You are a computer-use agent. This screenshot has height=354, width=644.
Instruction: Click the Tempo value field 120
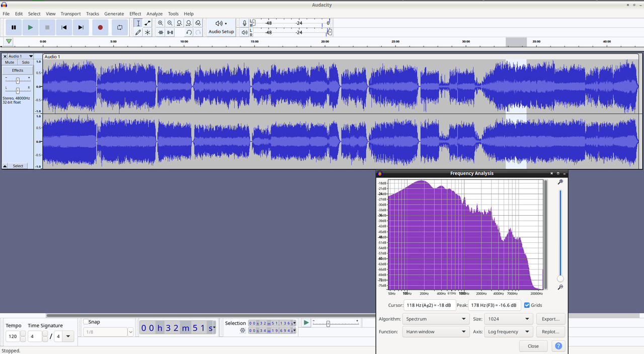[13, 336]
